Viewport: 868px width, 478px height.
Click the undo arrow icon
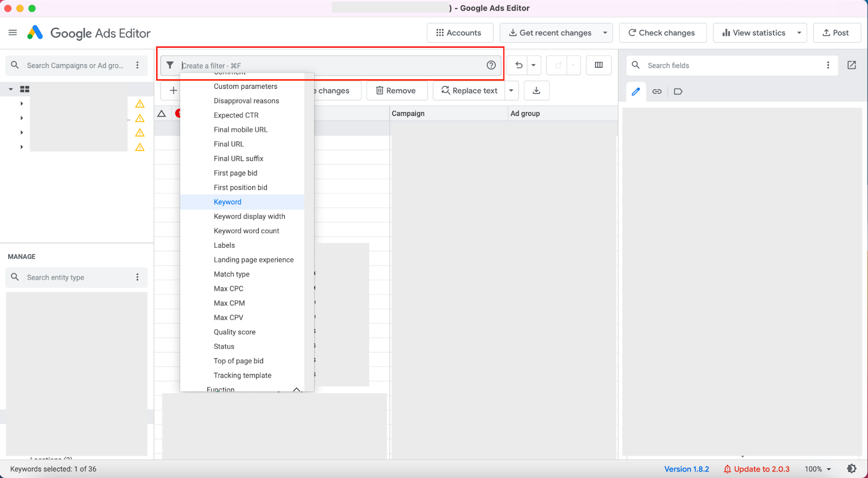point(519,65)
